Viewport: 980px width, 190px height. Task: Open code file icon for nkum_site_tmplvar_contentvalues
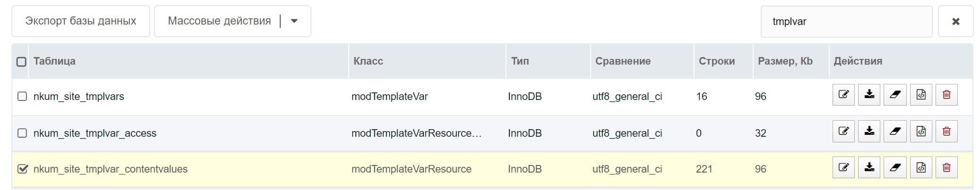click(921, 167)
